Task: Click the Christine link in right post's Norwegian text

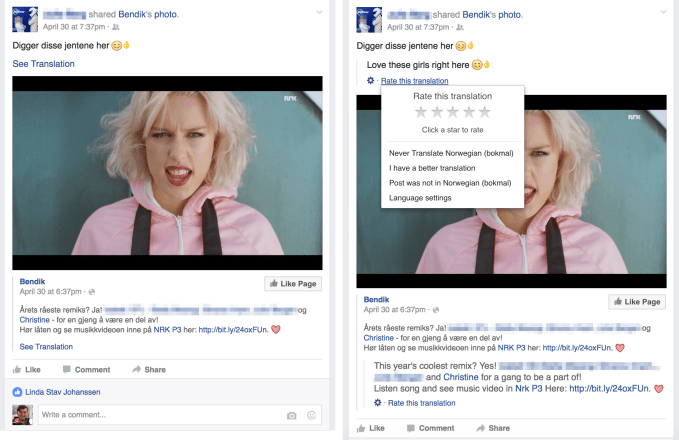Action: 378,338
